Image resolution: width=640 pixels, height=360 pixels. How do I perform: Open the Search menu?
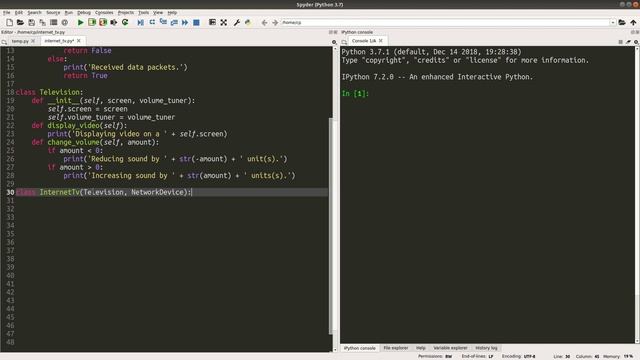coord(34,13)
